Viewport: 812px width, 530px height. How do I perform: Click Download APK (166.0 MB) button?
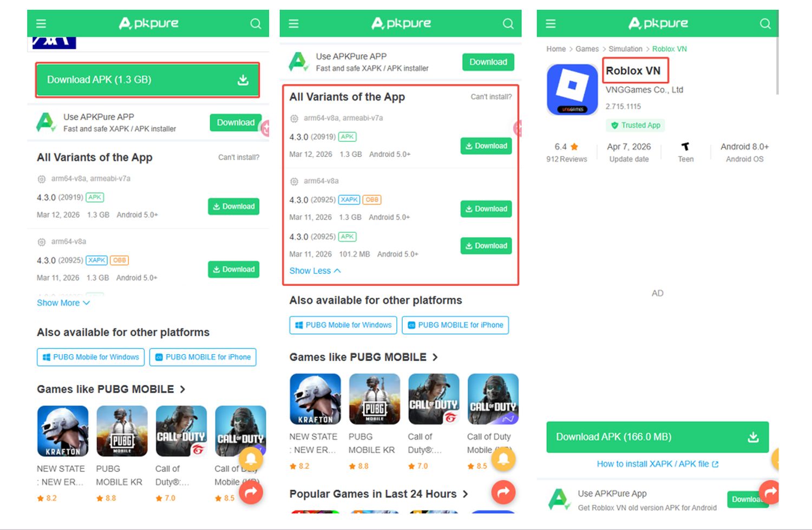point(657,437)
